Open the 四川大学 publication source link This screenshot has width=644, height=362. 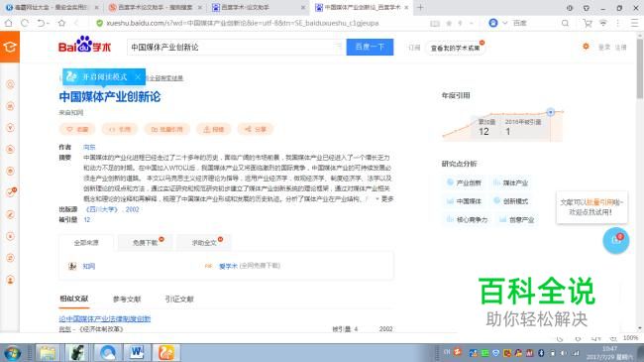(x=102, y=209)
